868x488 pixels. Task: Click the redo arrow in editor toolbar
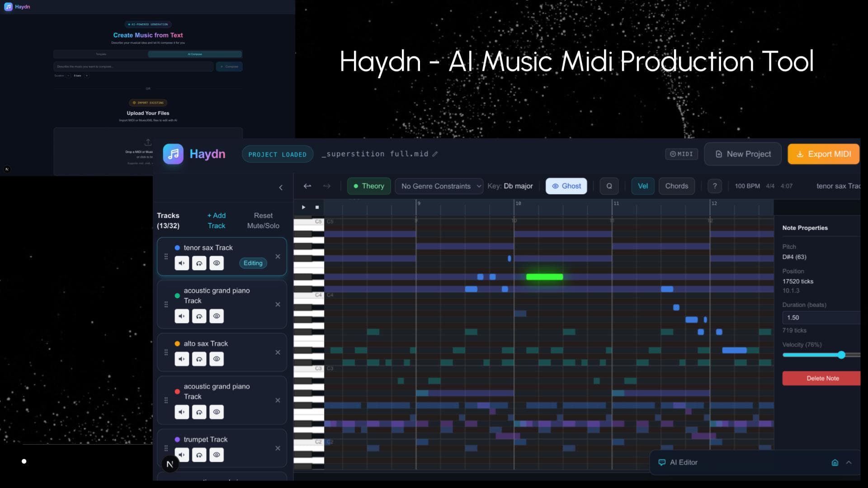pos(327,186)
